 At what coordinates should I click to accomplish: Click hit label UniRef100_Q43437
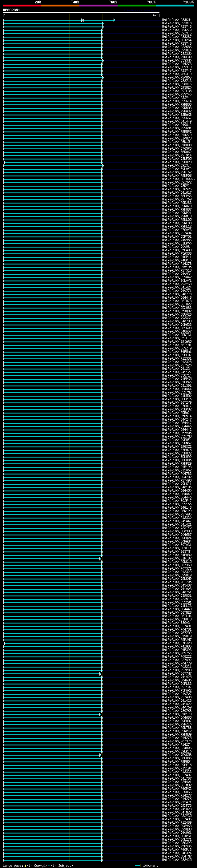[x=176, y=585]
